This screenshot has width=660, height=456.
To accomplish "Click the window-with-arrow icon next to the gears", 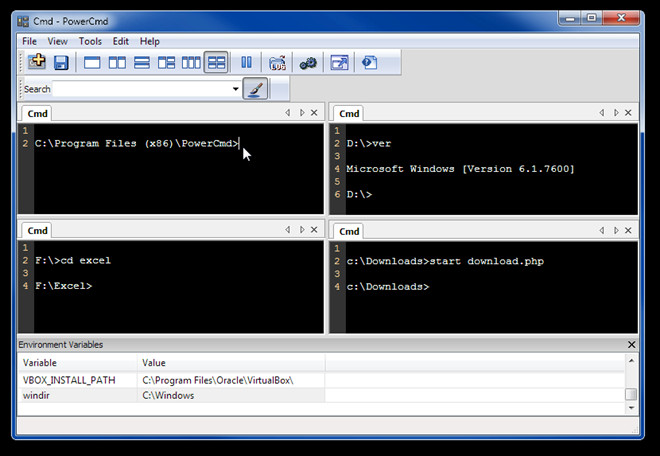I will (x=339, y=63).
